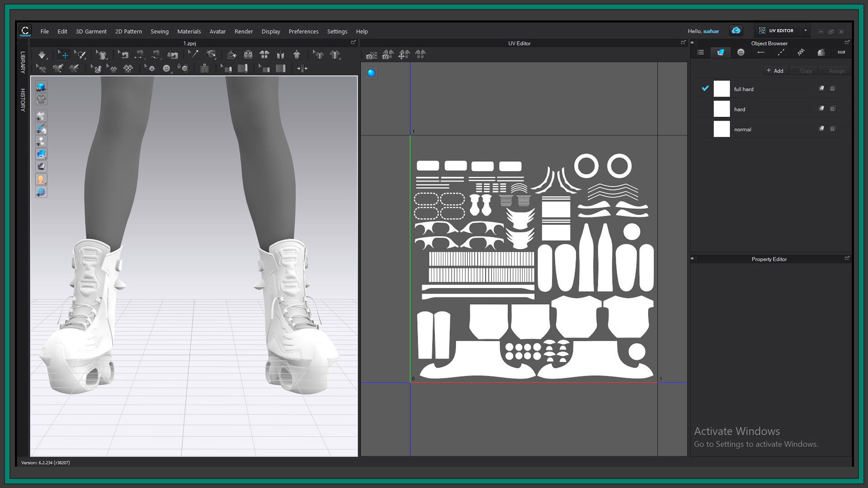Tick the checkmark beside full hard fabric
The height and width of the screenshot is (488, 868).
pos(705,89)
